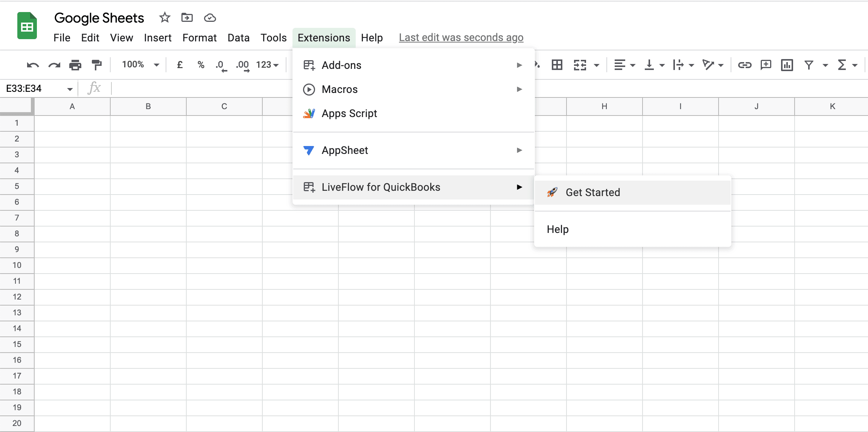Print the spreadsheet

pyautogui.click(x=75, y=65)
